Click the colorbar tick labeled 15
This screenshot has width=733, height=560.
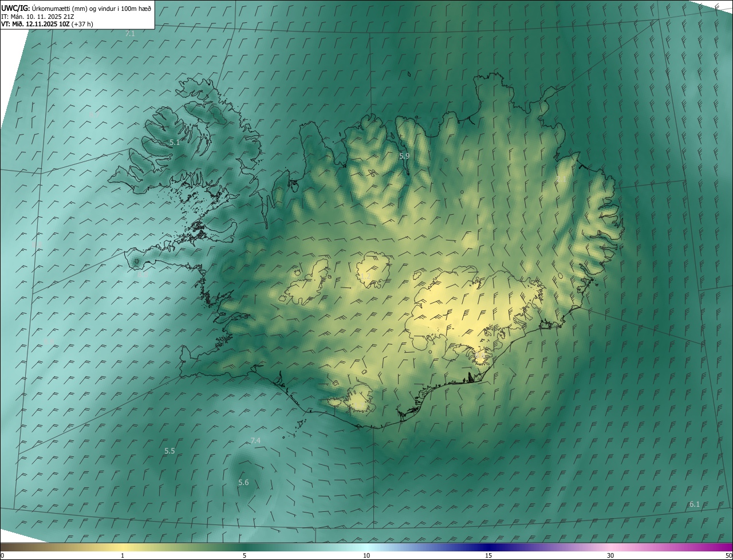(488, 556)
